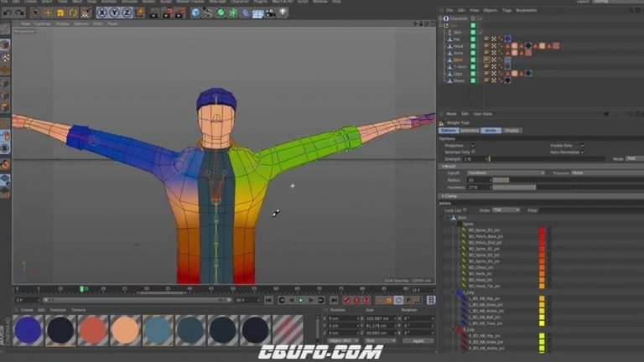644x362 pixels.
Task: Toggle the Projection checkbox
Action: coord(473,145)
